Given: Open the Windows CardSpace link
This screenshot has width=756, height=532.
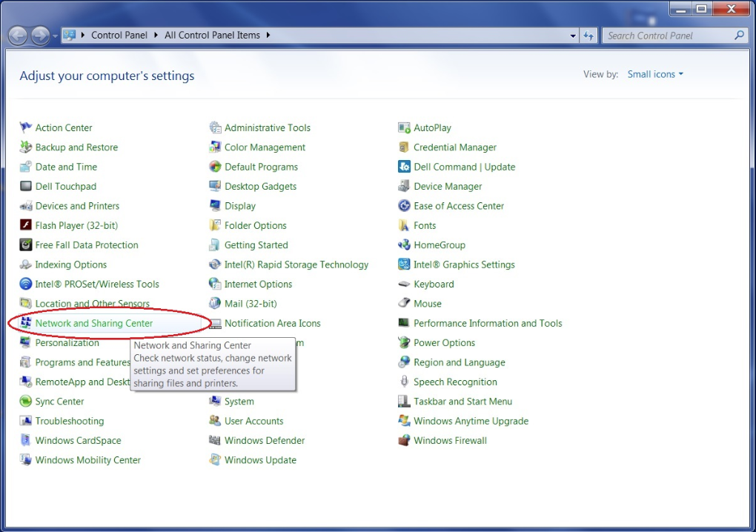Looking at the screenshot, I should coord(78,440).
